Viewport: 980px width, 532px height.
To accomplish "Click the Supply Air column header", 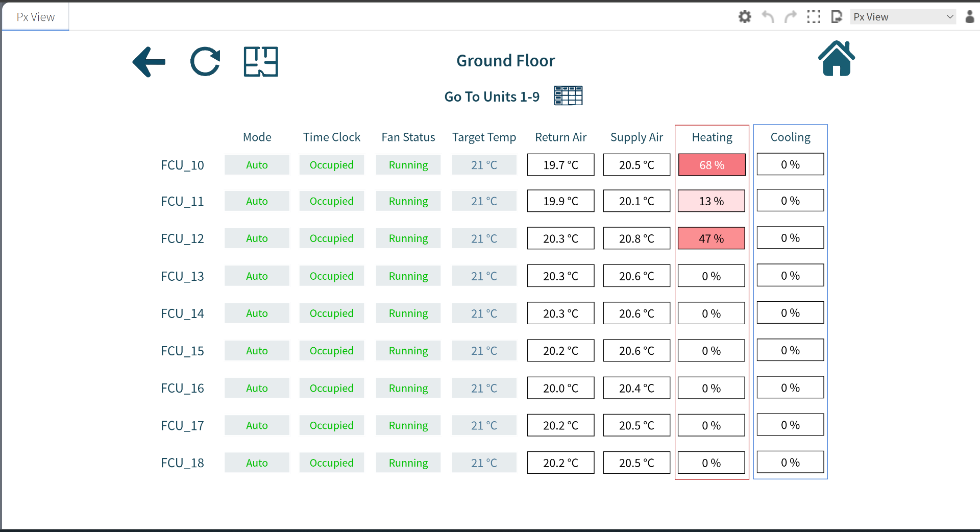I will pos(636,137).
